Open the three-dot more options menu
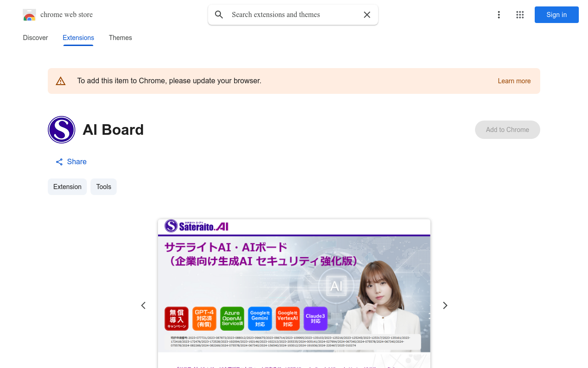This screenshot has width=588, height=368. point(499,15)
